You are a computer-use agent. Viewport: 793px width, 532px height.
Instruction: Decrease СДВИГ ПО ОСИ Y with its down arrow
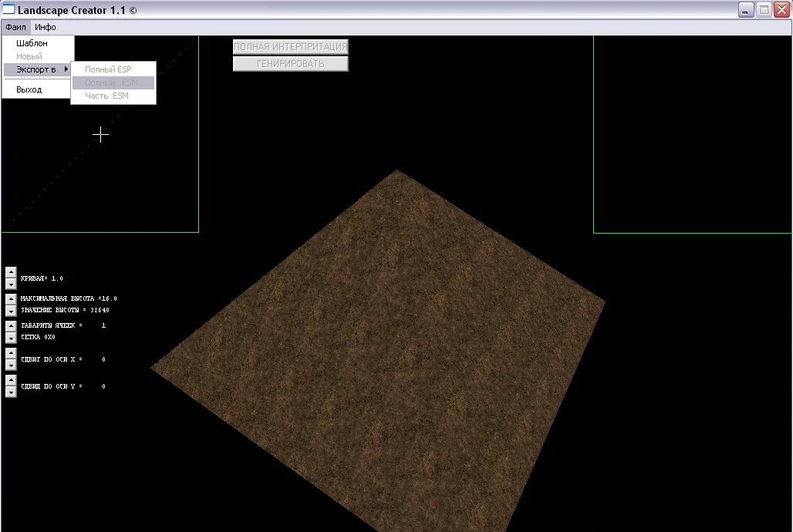coord(11,391)
